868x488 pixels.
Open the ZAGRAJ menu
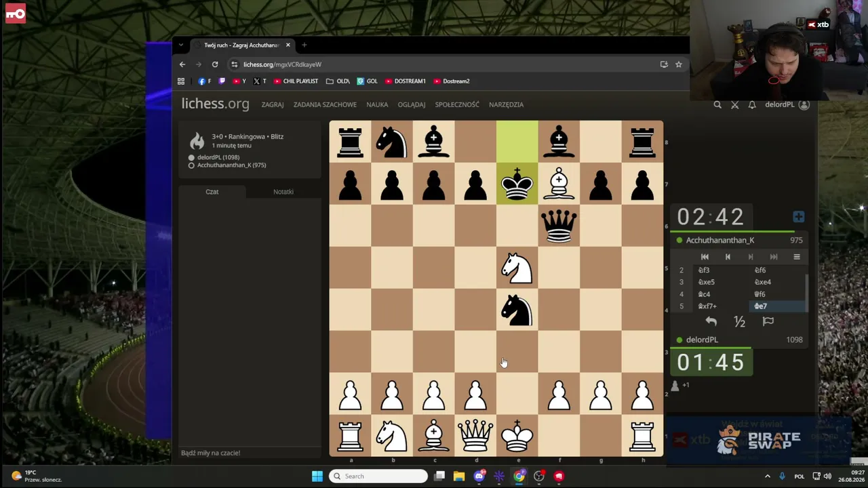point(273,104)
